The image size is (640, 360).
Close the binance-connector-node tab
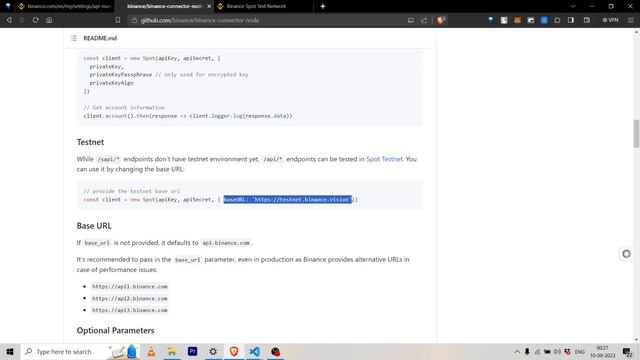209,7
